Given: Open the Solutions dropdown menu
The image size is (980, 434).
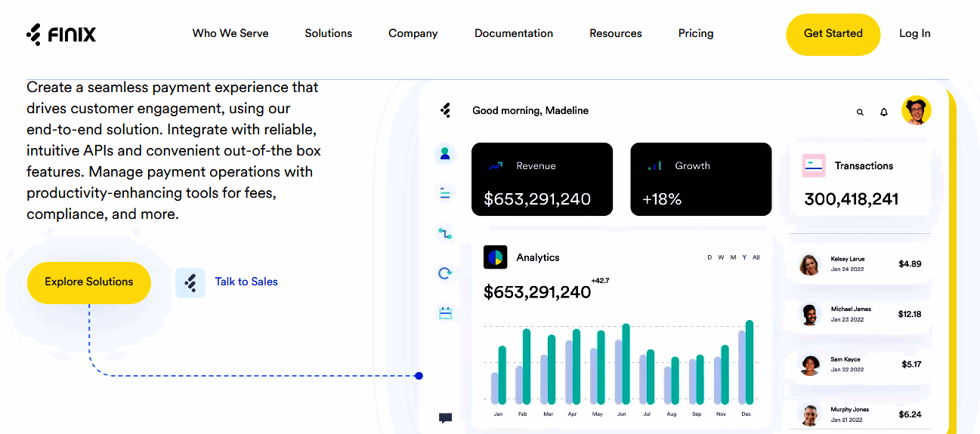Looking at the screenshot, I should (329, 33).
